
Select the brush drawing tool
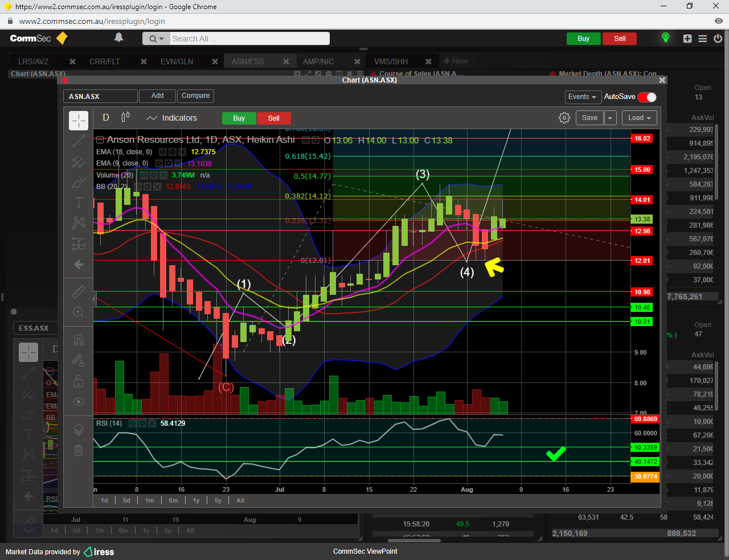(79, 183)
